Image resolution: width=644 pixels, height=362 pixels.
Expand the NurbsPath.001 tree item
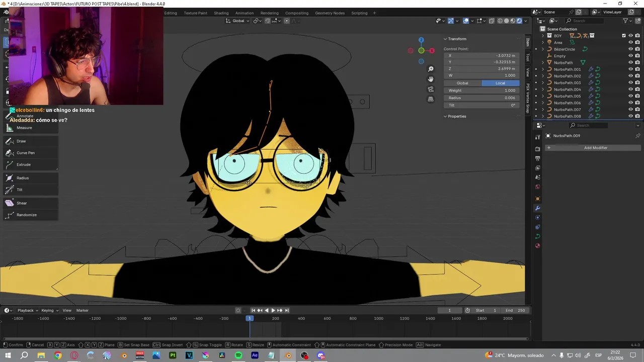coord(543,69)
